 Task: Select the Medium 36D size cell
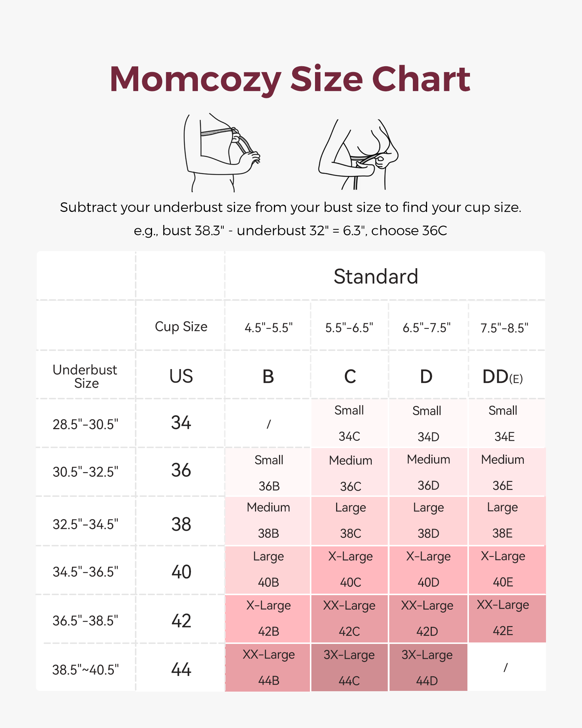(428, 472)
